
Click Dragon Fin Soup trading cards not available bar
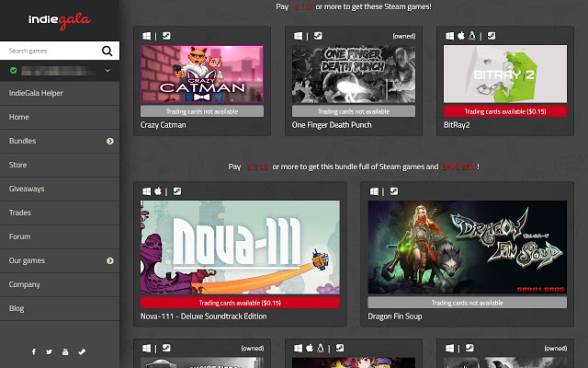point(468,303)
